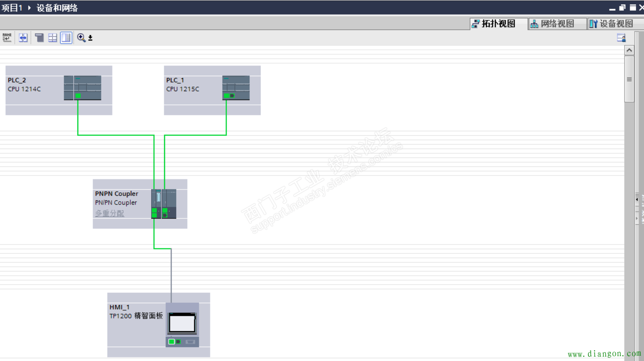644x361 pixels.
Task: Click the scroll-up arrow of vertical scrollbar
Action: (629, 50)
